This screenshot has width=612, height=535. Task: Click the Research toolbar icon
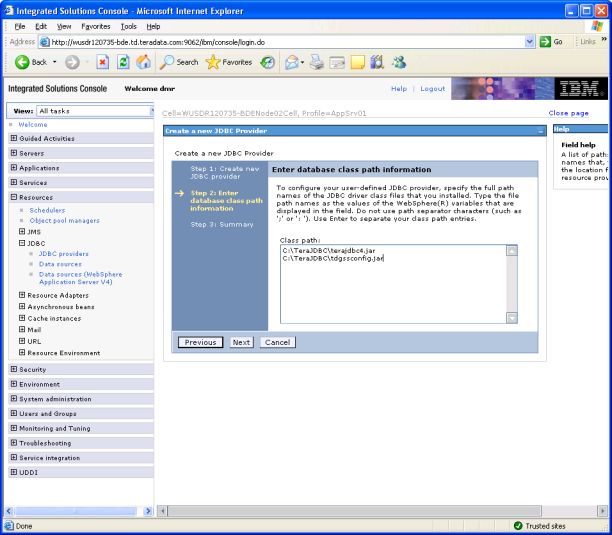[x=377, y=62]
